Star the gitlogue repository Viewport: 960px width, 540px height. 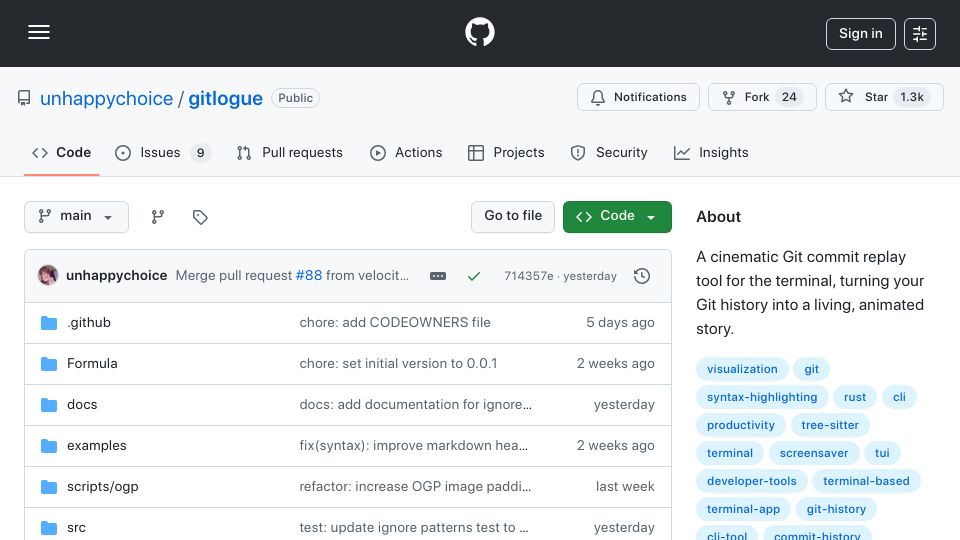point(884,97)
